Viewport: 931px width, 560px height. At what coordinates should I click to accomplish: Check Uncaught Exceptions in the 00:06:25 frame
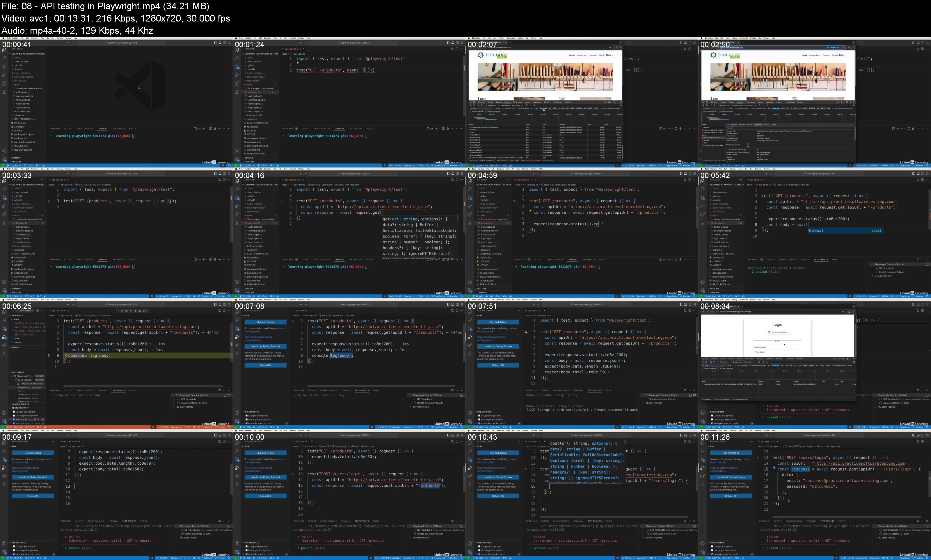pyautogui.click(x=14, y=415)
